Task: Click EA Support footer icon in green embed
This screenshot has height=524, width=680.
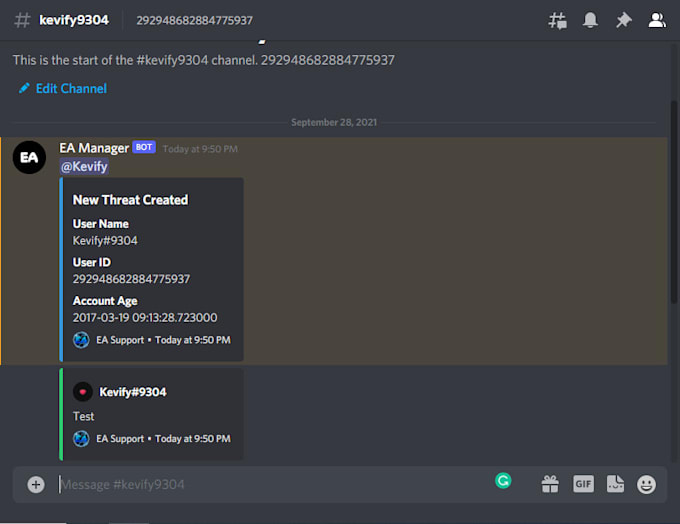Action: (x=81, y=439)
